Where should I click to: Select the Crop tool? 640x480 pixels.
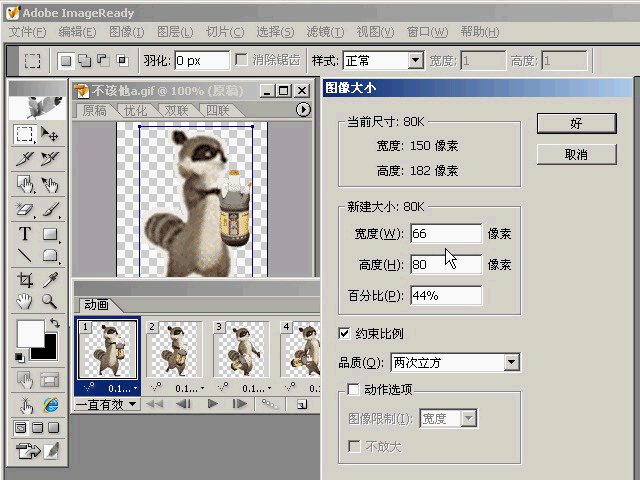[24, 280]
